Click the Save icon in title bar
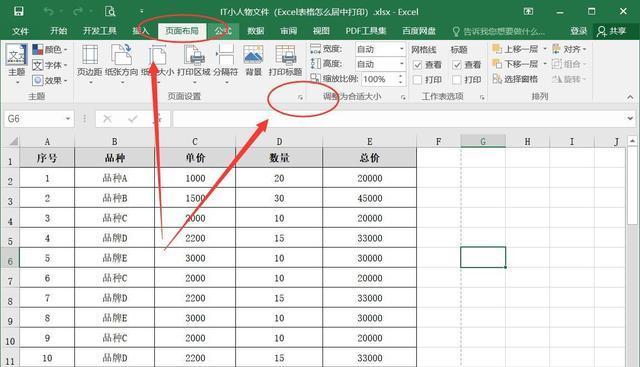Screen dimensions: 640x367 [19, 11]
